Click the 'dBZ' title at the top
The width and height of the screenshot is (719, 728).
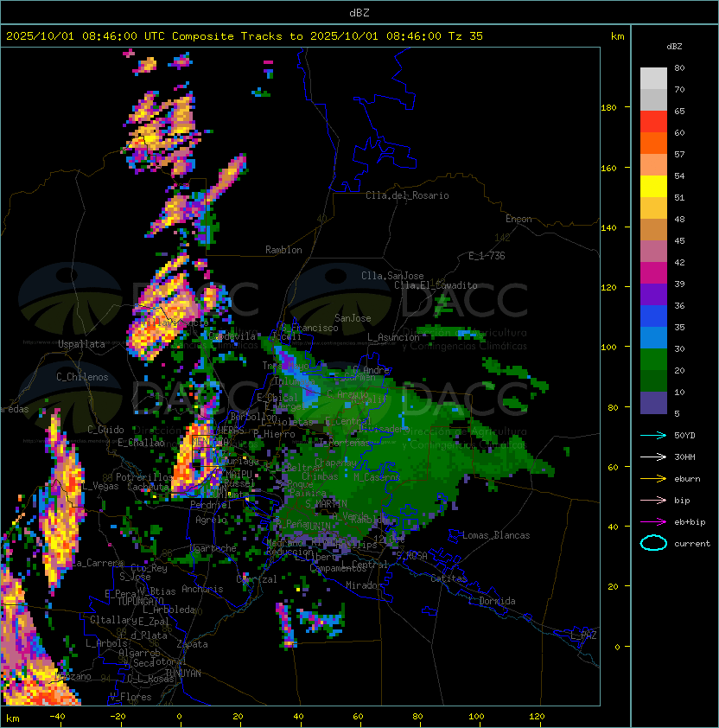(x=359, y=12)
